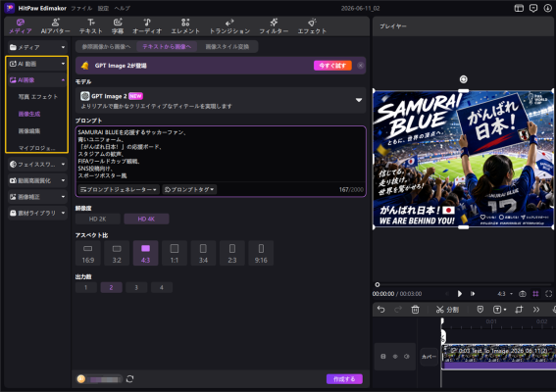The height and width of the screenshot is (392, 556).
Task: Choose 16:9 aspect ratio
Action: point(88,253)
